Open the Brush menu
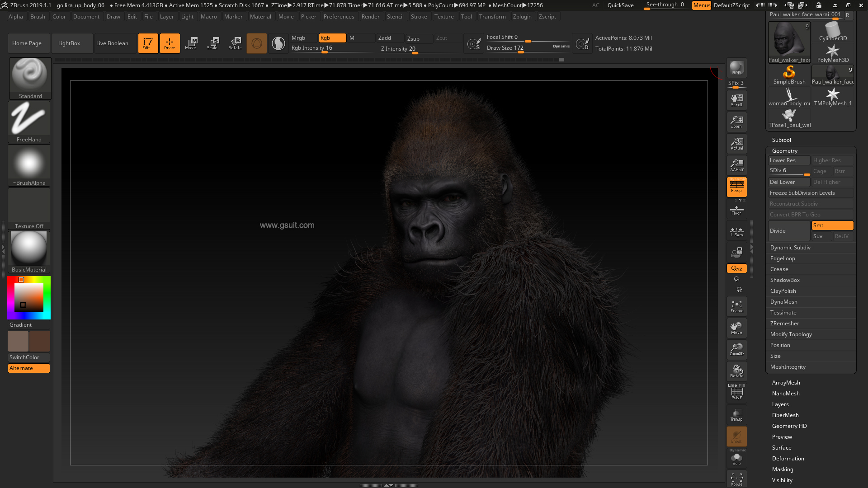Viewport: 868px width, 488px height. coord(38,17)
